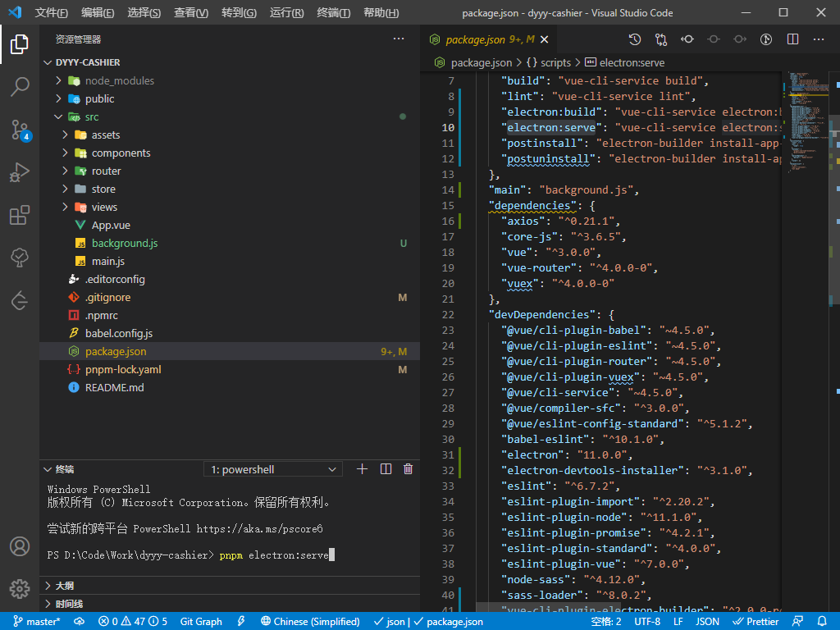The image size is (840, 630).
Task: Open the terminal selector dropdown '1: powershell'
Action: [273, 469]
